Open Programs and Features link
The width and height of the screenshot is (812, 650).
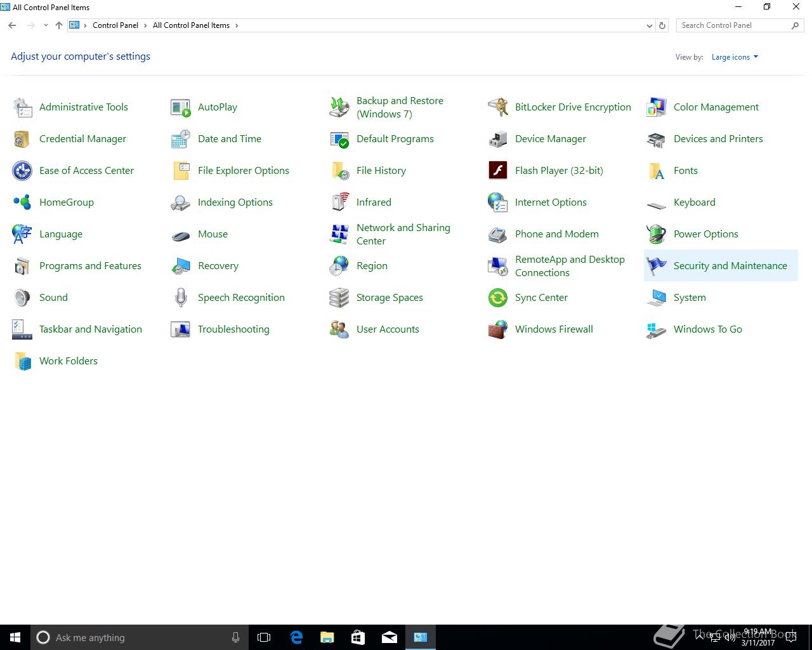[90, 266]
